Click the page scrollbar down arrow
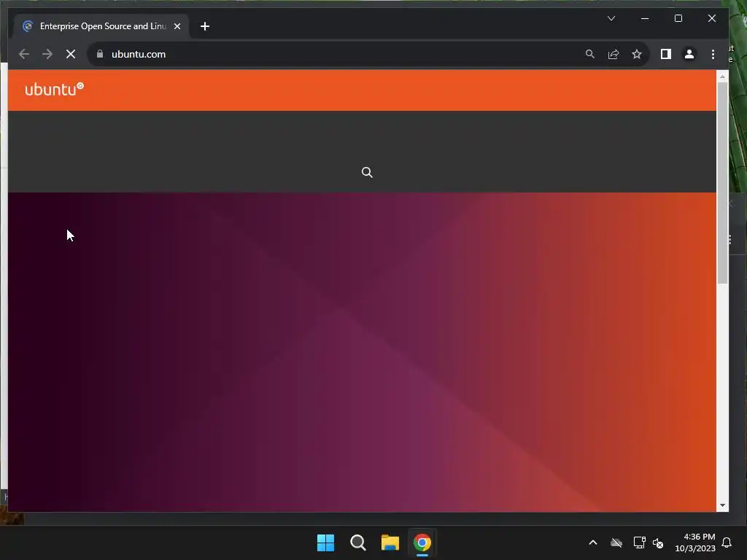The width and height of the screenshot is (747, 560). [x=722, y=505]
